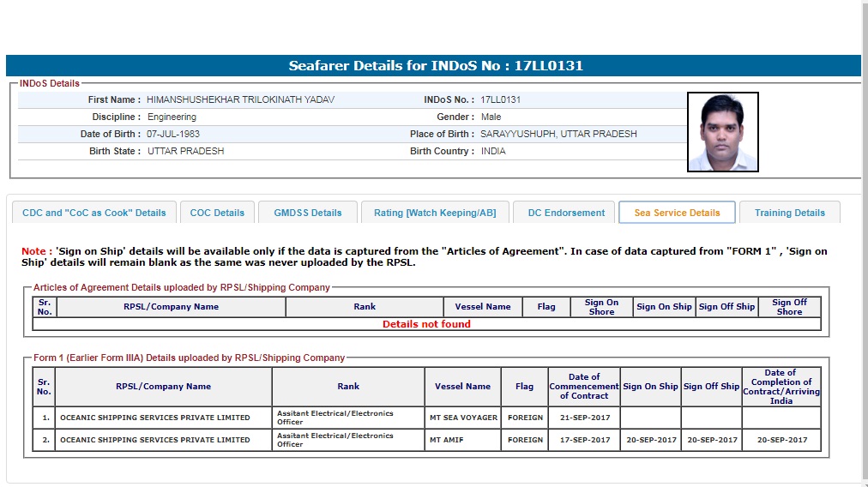
Task: Click the Sea Service Details tab
Action: [x=677, y=213]
